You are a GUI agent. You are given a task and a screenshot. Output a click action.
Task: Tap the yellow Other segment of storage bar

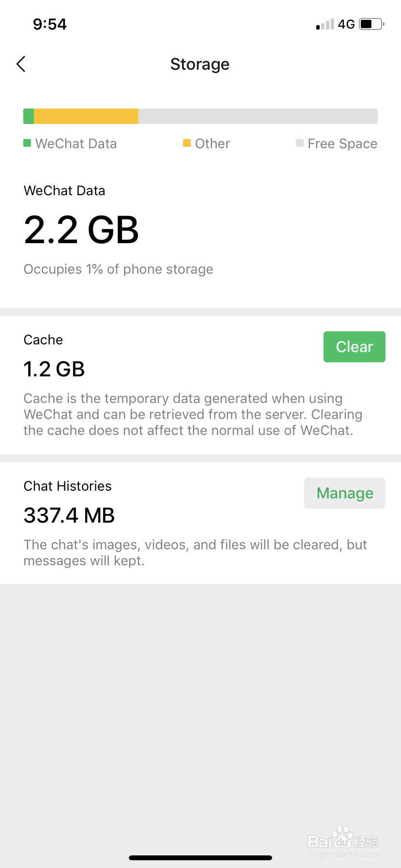pyautogui.click(x=86, y=116)
